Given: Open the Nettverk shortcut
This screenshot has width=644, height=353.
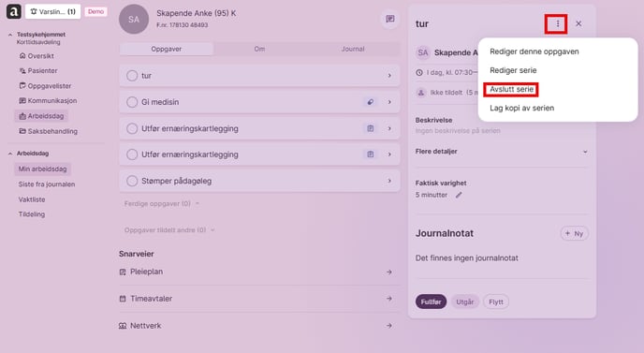Looking at the screenshot, I should [259, 326].
